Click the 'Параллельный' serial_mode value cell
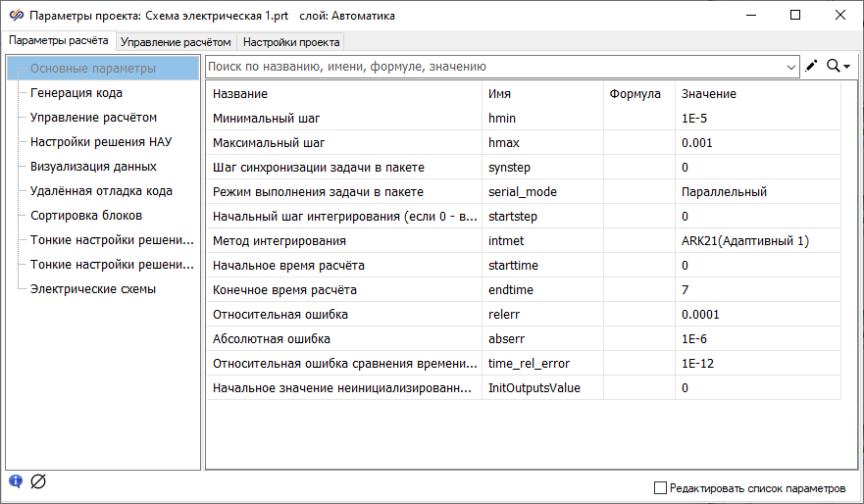Viewport: 864px width, 504px height. click(x=724, y=191)
